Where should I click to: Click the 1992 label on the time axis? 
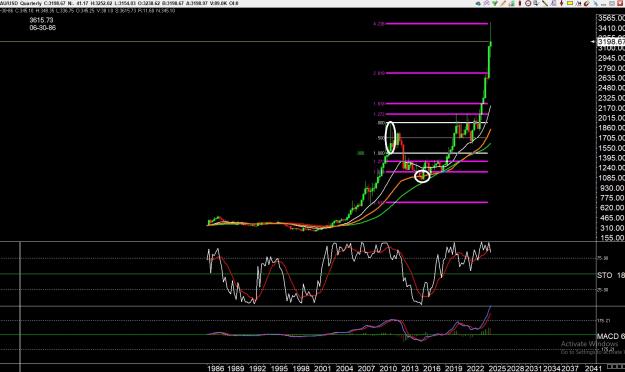[x=257, y=368]
